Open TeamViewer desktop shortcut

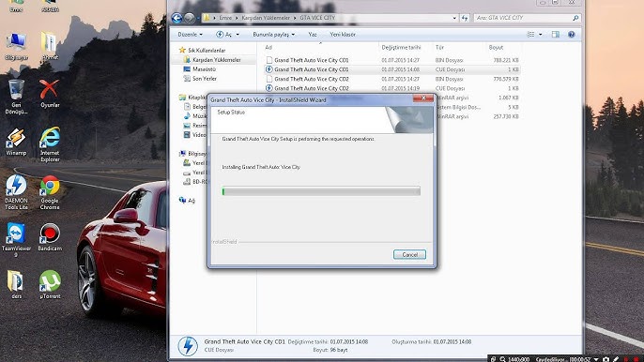[17, 240]
